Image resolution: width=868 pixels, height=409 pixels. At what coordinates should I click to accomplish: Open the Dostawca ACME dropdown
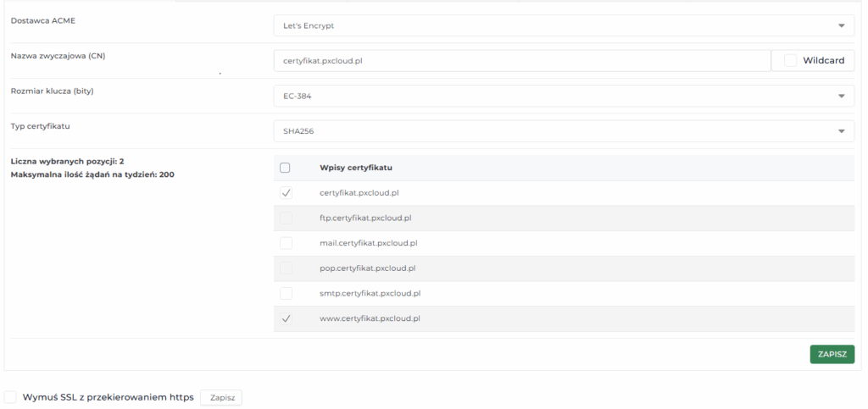point(563,25)
